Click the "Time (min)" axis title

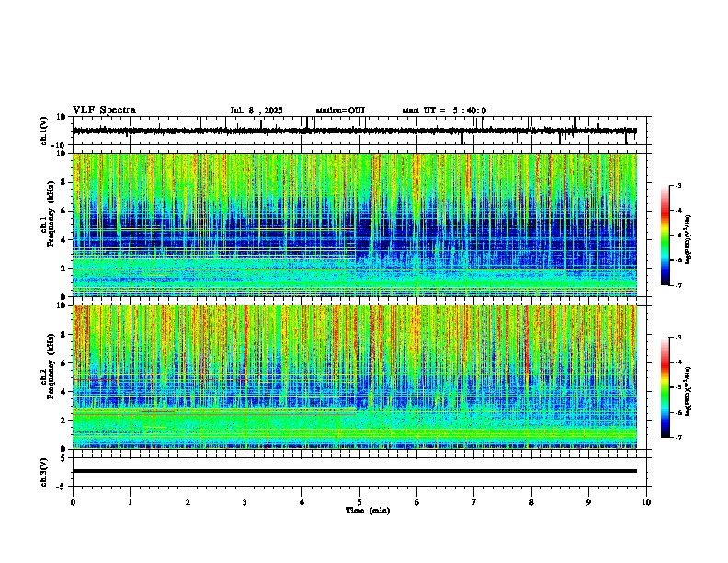tap(368, 511)
